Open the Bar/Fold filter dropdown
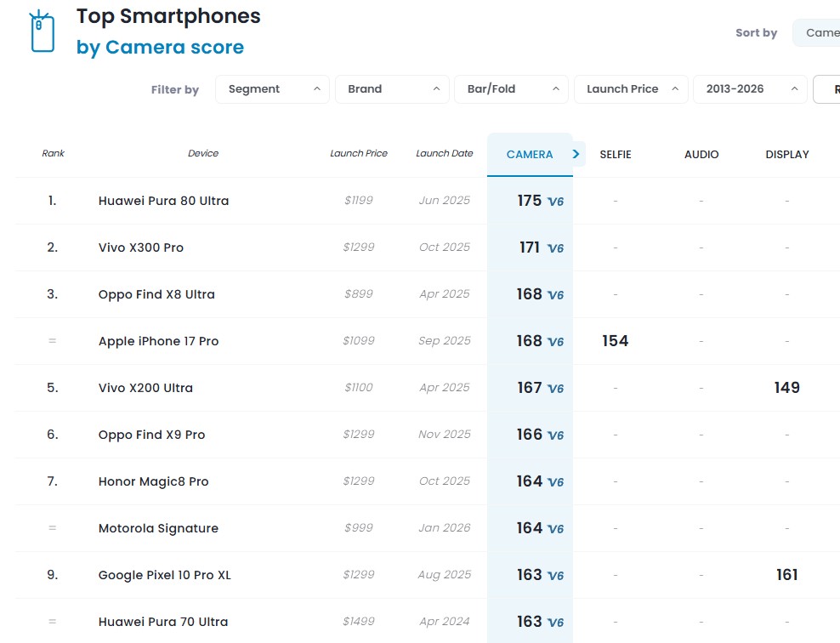The height and width of the screenshot is (643, 840). click(512, 88)
